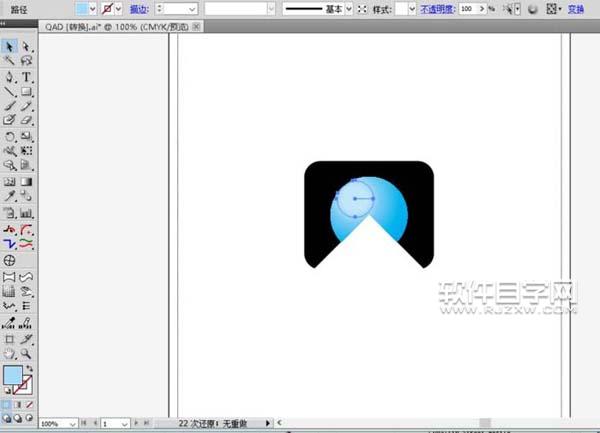Select the black arrow Selection tool
Viewport: 600px width, 433px height.
click(x=9, y=46)
